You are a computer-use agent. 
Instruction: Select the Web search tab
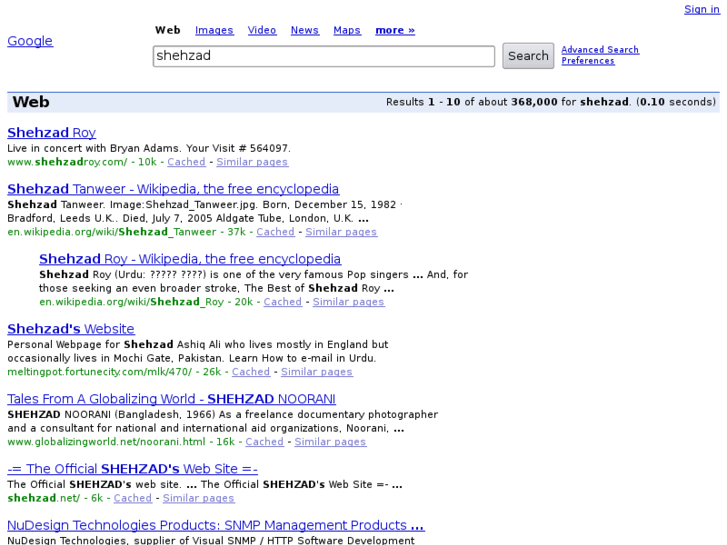(167, 30)
